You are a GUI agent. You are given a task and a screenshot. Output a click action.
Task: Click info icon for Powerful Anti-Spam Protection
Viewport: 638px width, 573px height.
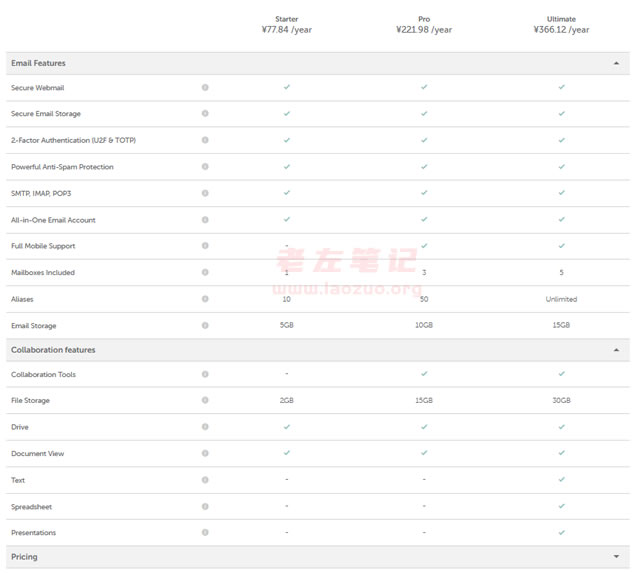coord(205,167)
